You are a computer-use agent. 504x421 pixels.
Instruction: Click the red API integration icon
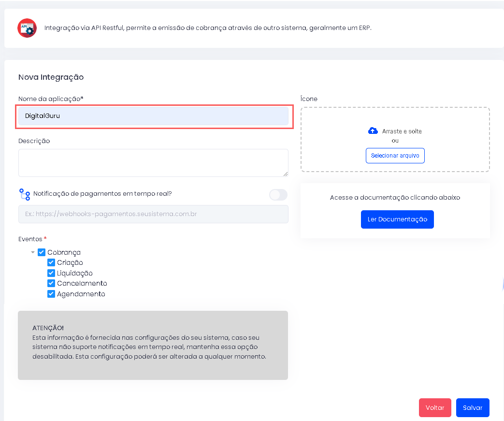[27, 28]
